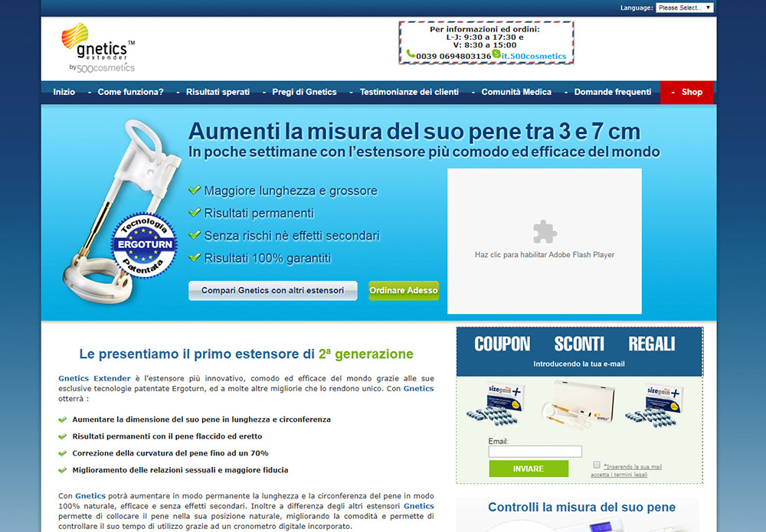This screenshot has height=532, width=766.
Task: Click the Gnetics Extender logo
Action: (x=97, y=47)
